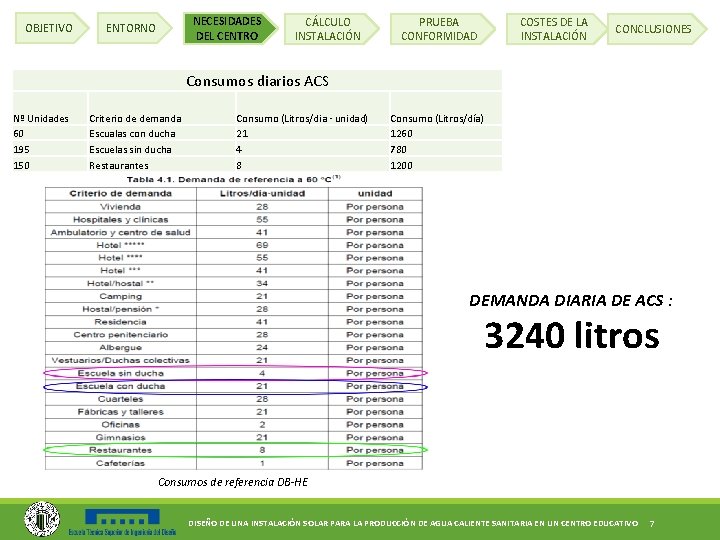Screen dimensions: 720x540
Task: Select the 'Tabla 4.1. Demanda de referencia' caption
Action: pyautogui.click(x=233, y=179)
